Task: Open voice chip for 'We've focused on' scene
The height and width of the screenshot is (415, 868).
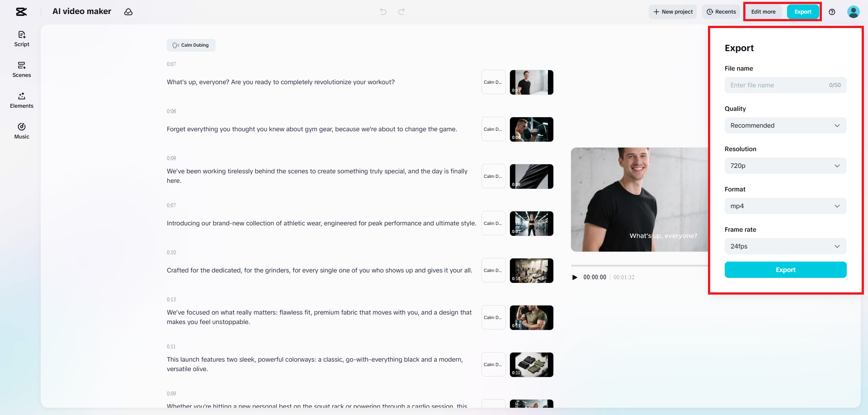Action: pos(493,318)
